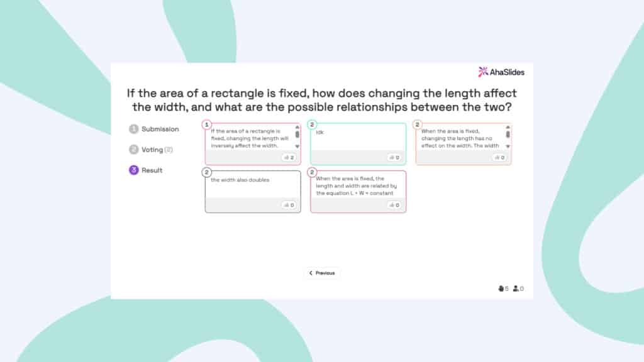Click the scroll-down chevron on the first response card

[297, 146]
